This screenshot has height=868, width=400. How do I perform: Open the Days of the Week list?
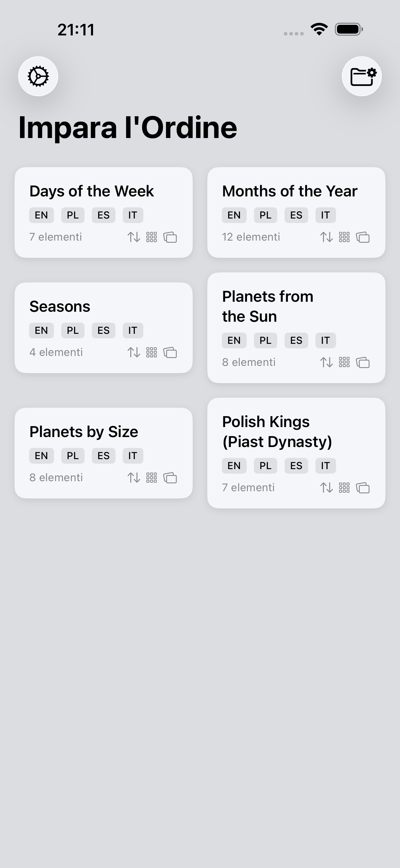[92, 191]
